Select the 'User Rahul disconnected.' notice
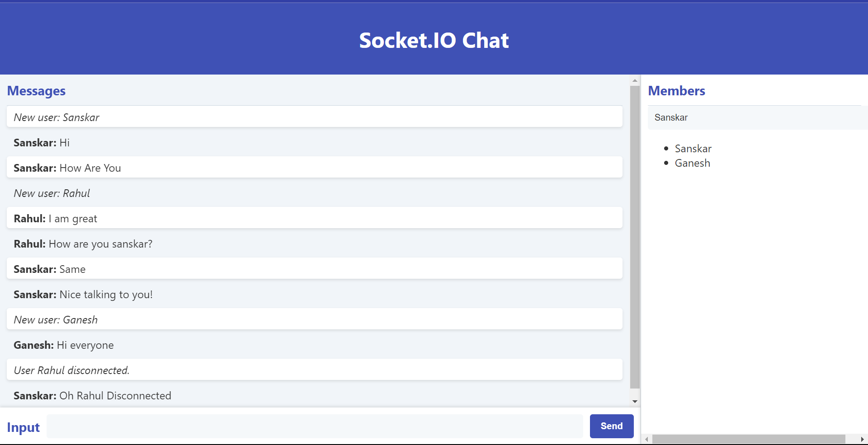The image size is (868, 445). [314, 370]
